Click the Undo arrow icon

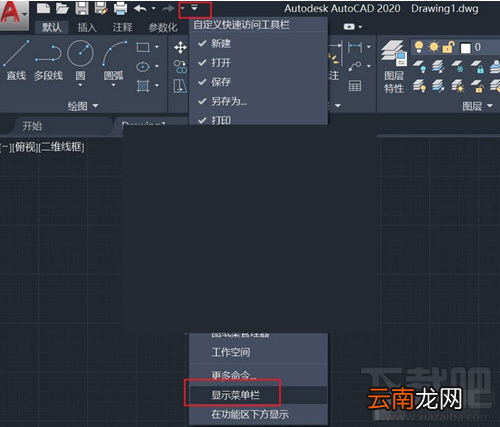coord(140,8)
